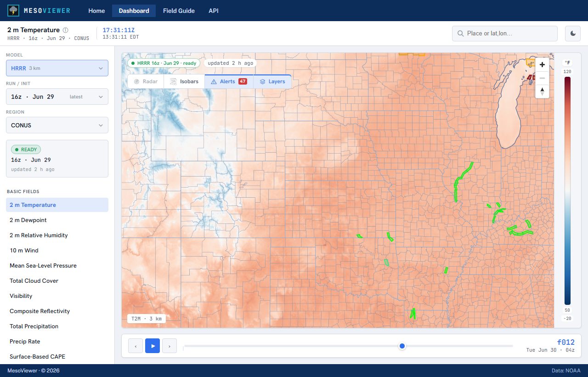Open the API tab
588x377 pixels.
[214, 11]
